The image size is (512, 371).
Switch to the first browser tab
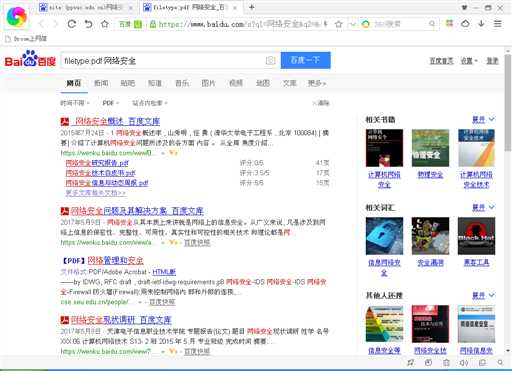[x=86, y=7]
